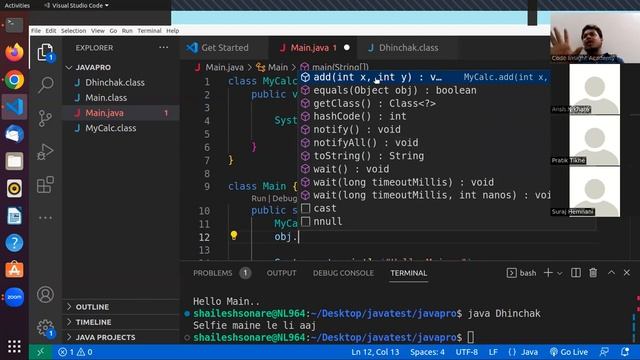Open notifications bell in status bar
Screen dimensions: 640x360
(624, 352)
